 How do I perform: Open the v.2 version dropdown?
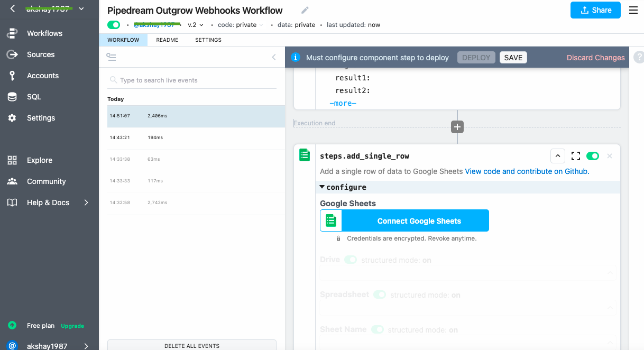pyautogui.click(x=196, y=25)
